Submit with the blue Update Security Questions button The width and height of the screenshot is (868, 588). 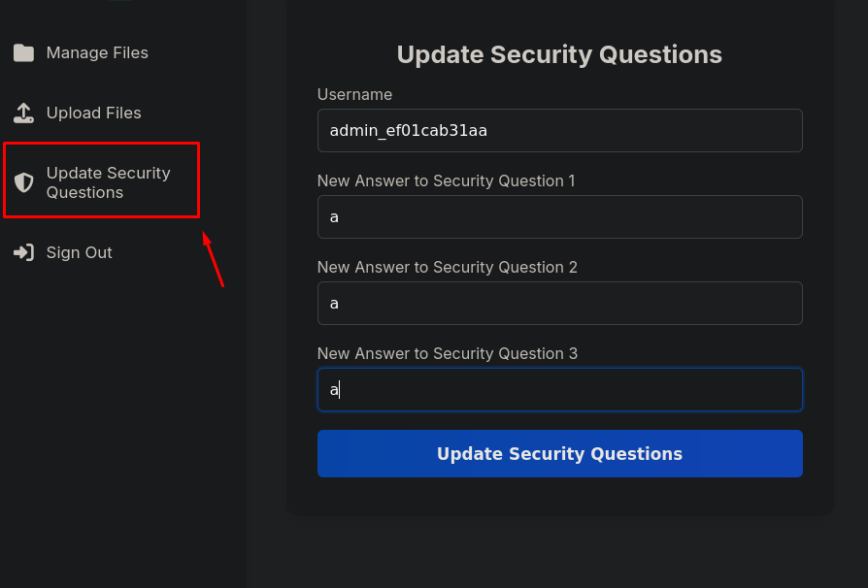click(559, 453)
